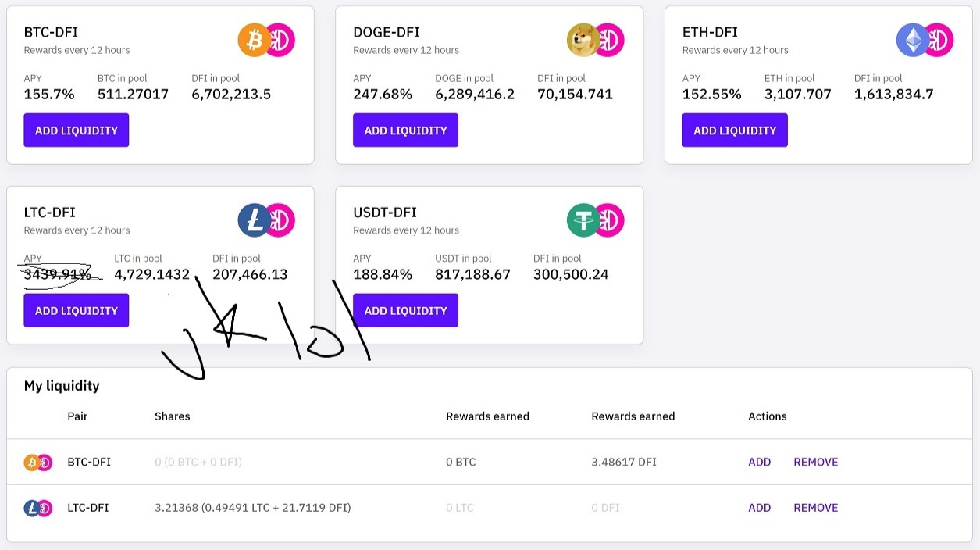The image size is (980, 550).
Task: Click REMOVE in the BTC-DFI liquidity row
Action: pos(815,462)
